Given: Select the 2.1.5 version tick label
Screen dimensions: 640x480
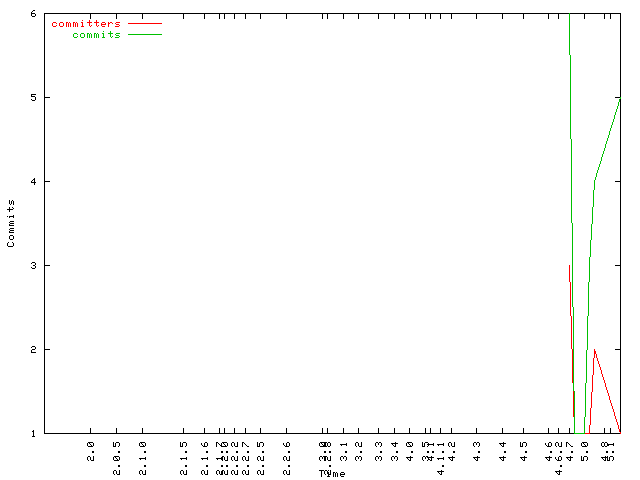Looking at the screenshot, I should (183, 450).
